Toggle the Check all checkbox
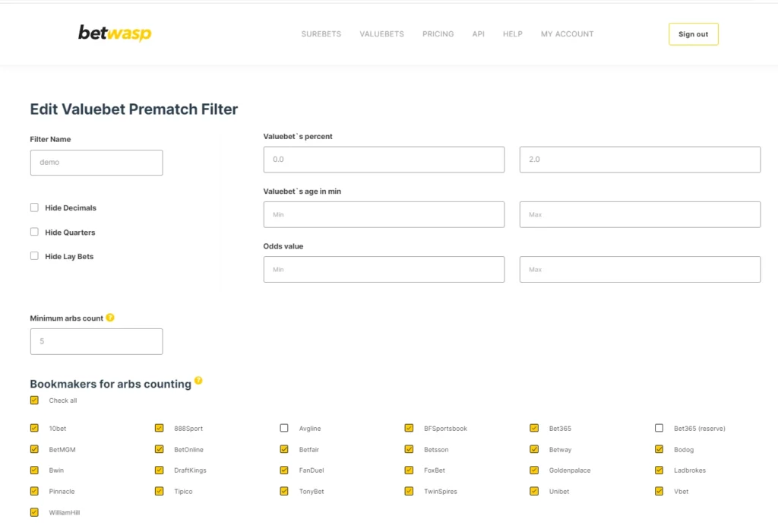The width and height of the screenshot is (778, 532). (34, 400)
